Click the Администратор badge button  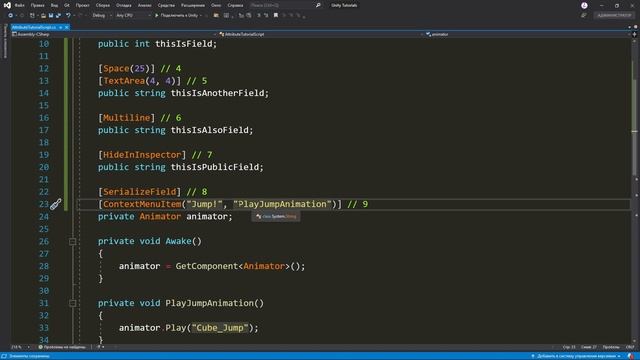(614, 16)
